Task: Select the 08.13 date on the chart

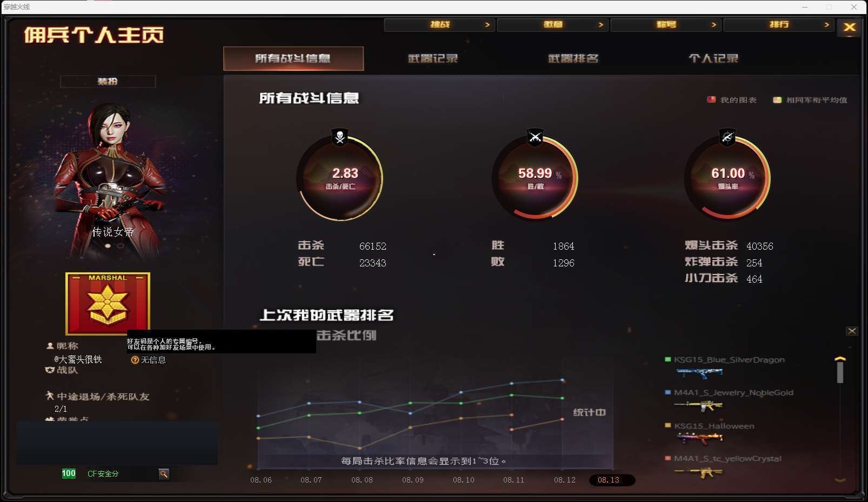Action: click(609, 480)
